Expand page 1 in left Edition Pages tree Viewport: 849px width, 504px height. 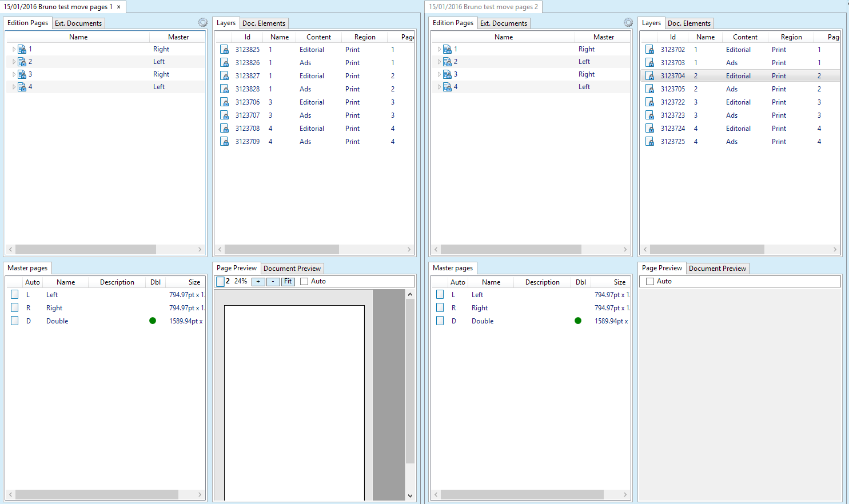coord(14,49)
